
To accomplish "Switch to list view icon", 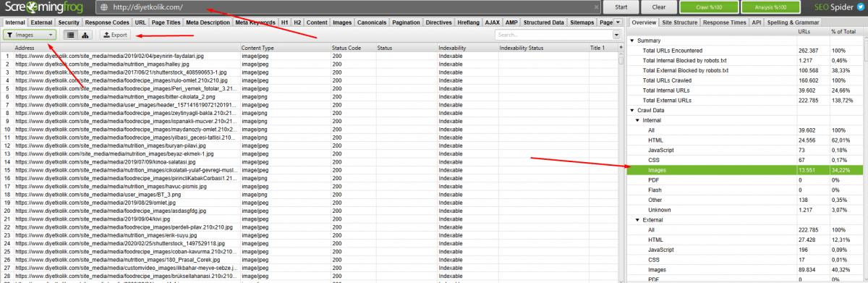I will click(70, 34).
